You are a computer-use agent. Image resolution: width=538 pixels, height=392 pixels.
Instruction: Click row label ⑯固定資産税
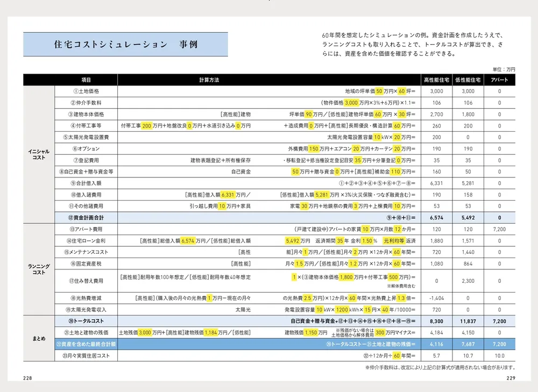[x=86, y=263]
